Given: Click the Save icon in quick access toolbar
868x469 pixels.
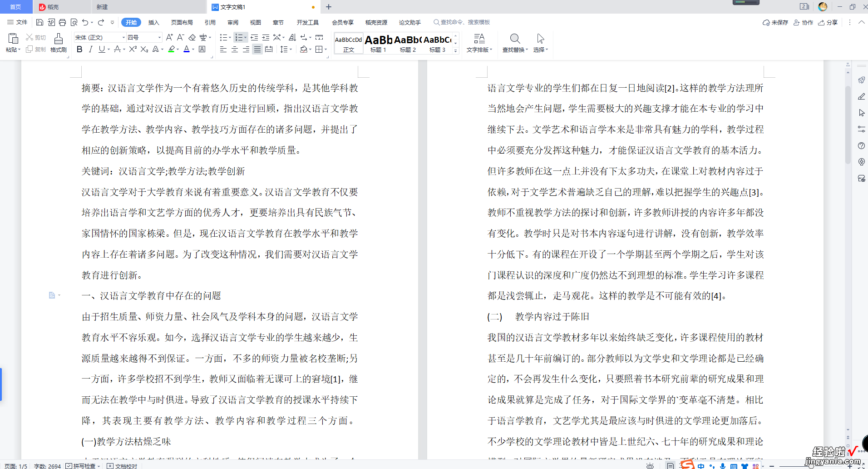Looking at the screenshot, I should click(x=39, y=22).
